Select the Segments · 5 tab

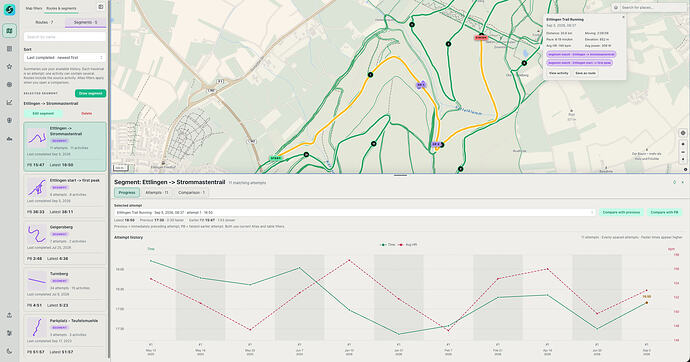click(85, 22)
